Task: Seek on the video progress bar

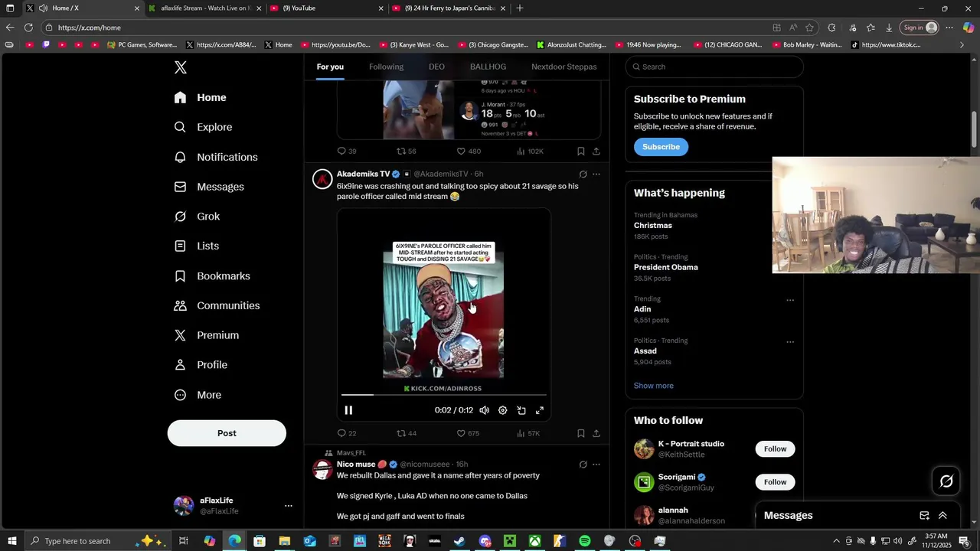Action: (444, 395)
